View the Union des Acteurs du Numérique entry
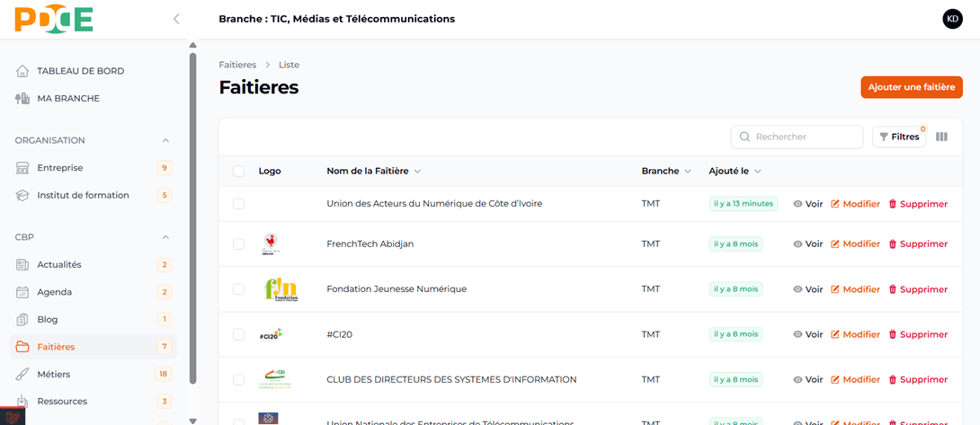 808,204
